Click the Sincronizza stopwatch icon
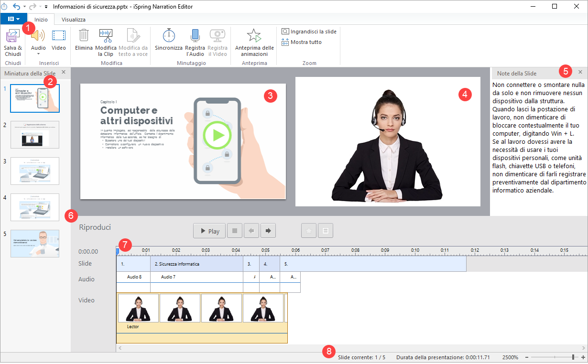This screenshot has height=364, width=588. pos(169,36)
